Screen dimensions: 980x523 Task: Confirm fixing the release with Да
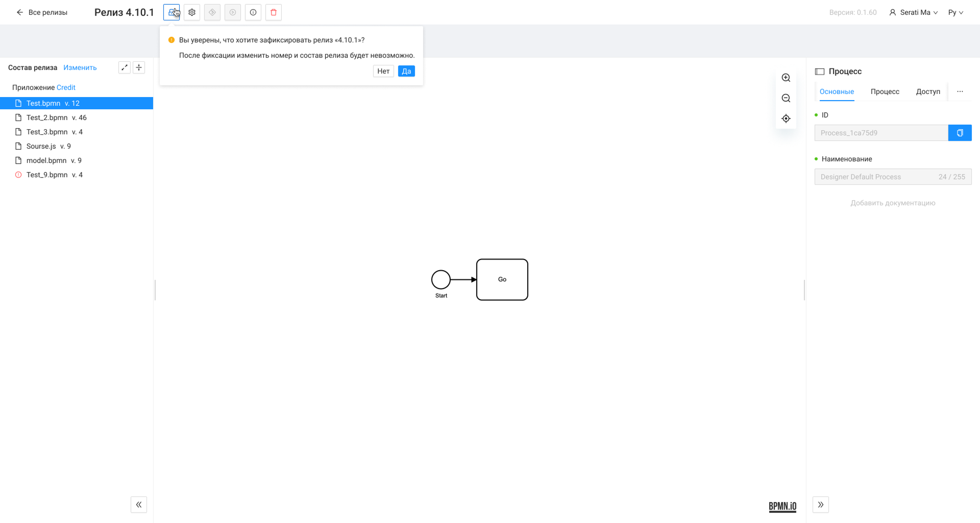[406, 71]
